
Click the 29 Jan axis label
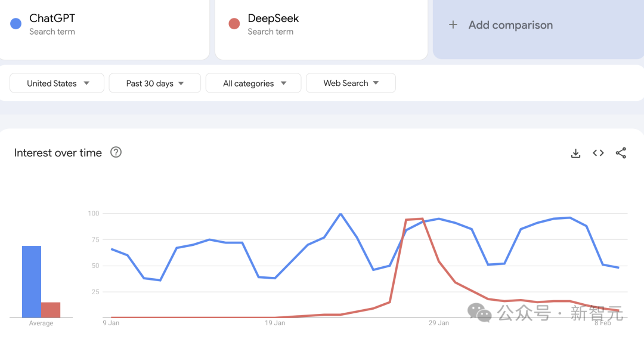point(439,323)
